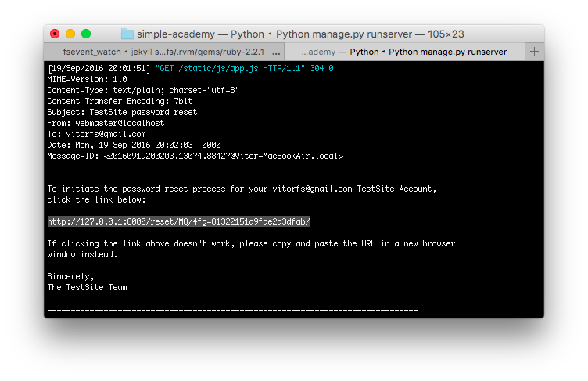Click the Subject: TestSite password reset line
The height and width of the screenshot is (381, 588).
pyautogui.click(x=122, y=112)
